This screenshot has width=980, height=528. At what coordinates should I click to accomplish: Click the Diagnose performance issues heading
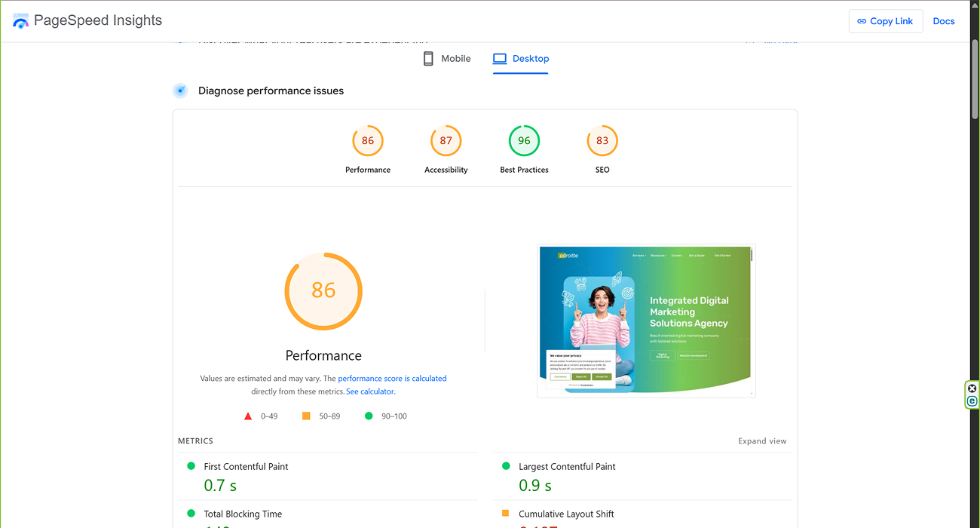click(x=271, y=91)
